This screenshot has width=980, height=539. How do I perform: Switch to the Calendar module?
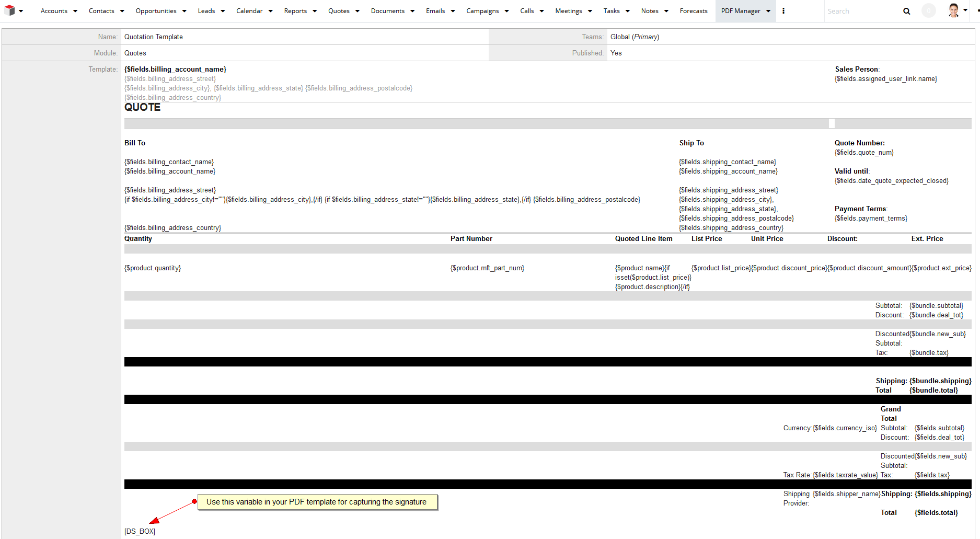(249, 11)
